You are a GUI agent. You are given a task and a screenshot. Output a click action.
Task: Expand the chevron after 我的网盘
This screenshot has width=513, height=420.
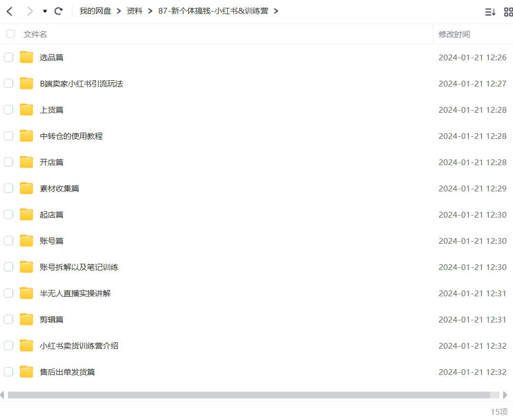pos(119,12)
